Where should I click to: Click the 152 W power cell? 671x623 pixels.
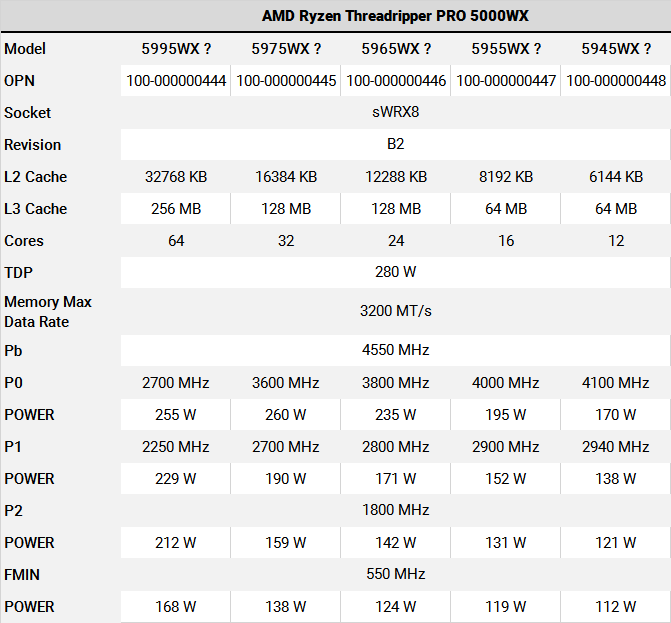point(506,479)
